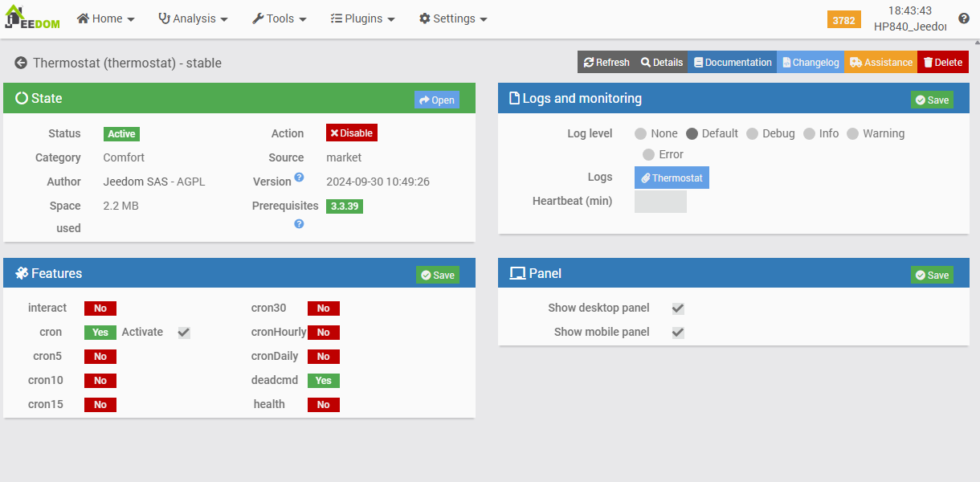Click the Heartbeat (min) input field
The height and width of the screenshot is (482, 980).
click(x=660, y=202)
